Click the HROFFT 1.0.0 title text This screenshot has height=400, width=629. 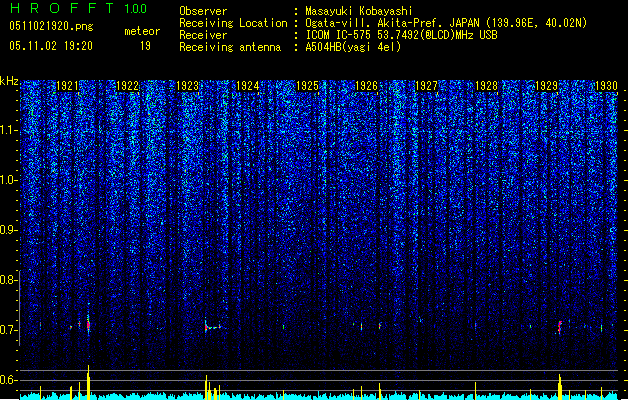(79, 8)
